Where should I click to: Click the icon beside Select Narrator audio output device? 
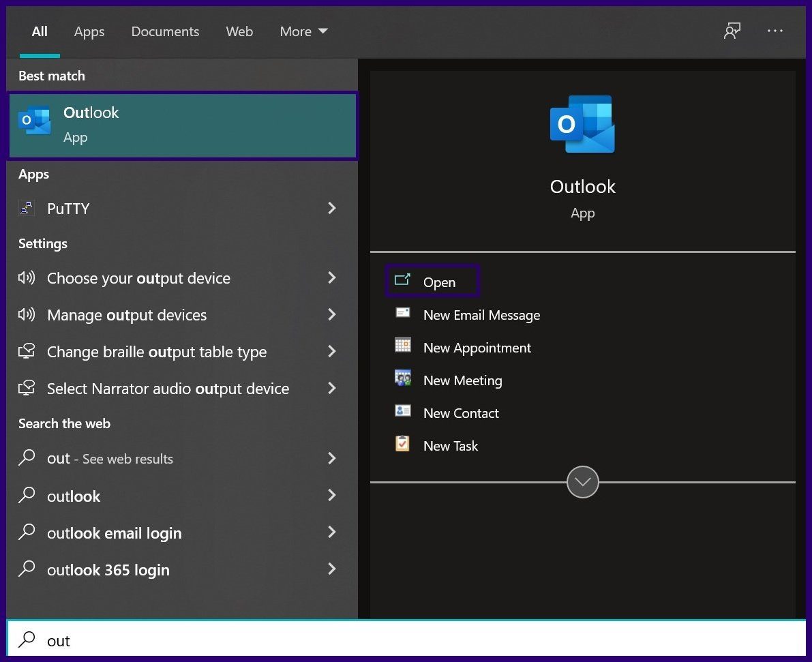[x=27, y=388]
